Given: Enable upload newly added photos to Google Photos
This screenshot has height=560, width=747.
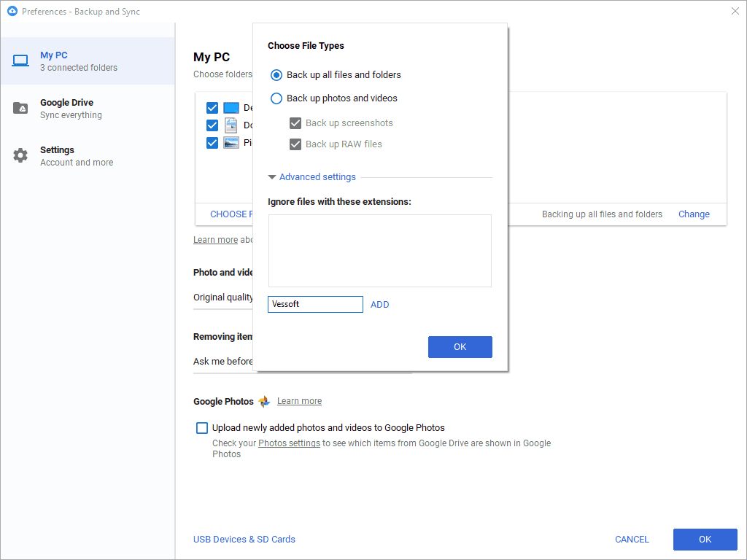Looking at the screenshot, I should [202, 428].
